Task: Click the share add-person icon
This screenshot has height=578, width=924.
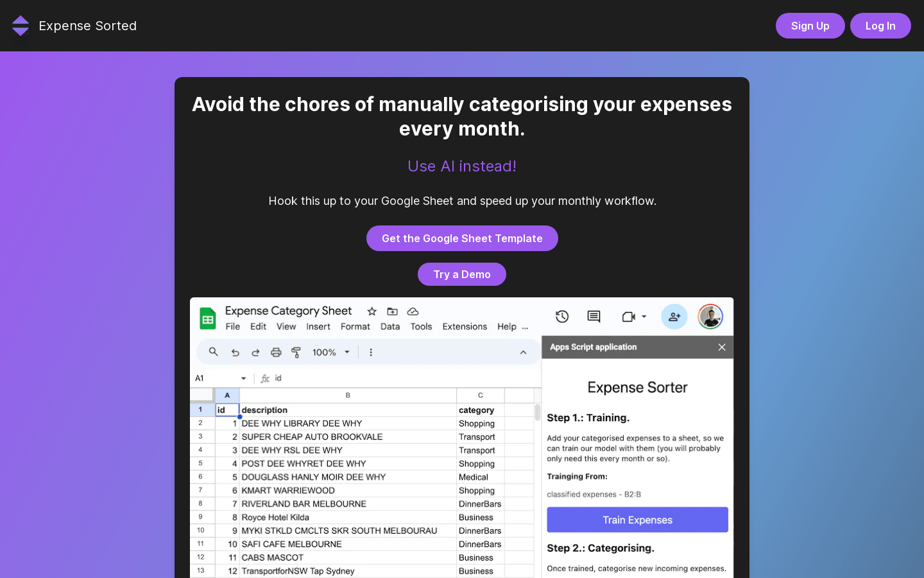Action: coord(674,317)
